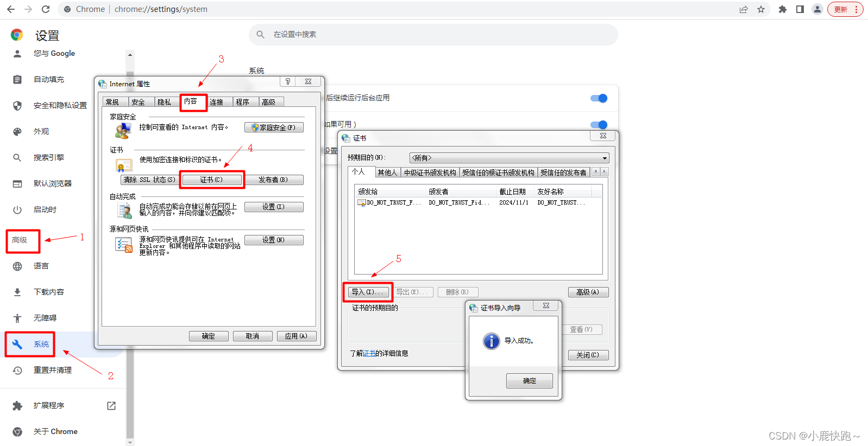Select the 个人 tab in 证书 dialog
This screenshot has height=446, width=868.
click(361, 171)
